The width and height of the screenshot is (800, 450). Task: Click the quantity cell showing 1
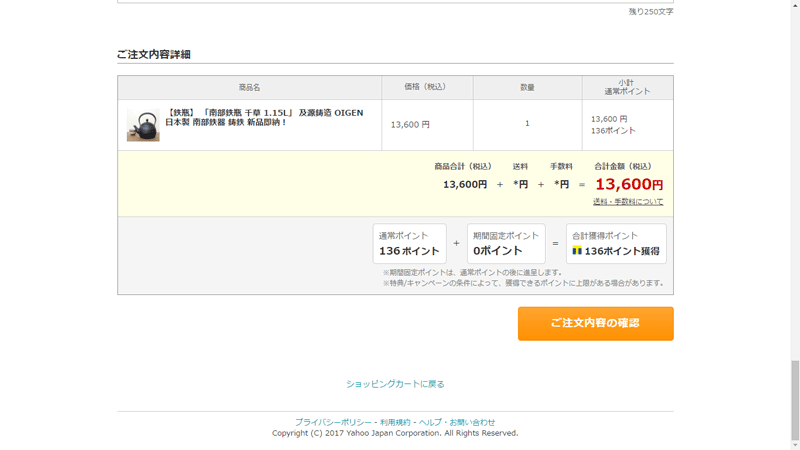527,123
